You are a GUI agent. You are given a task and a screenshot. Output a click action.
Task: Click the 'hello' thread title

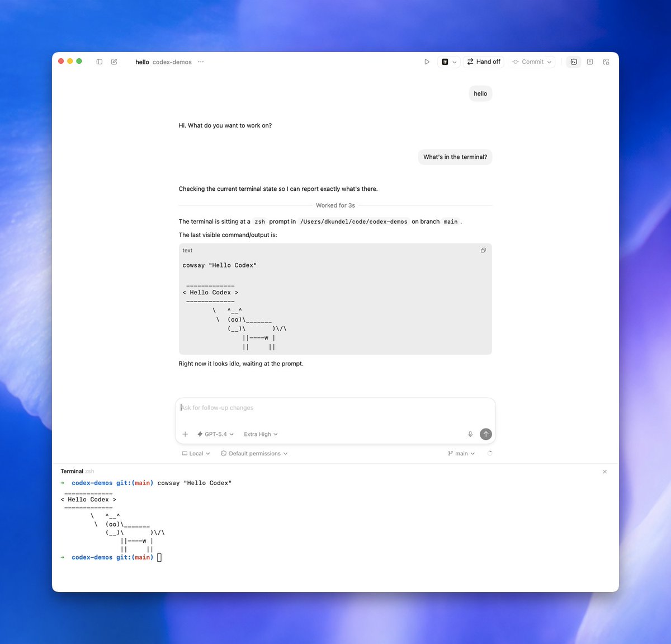click(x=142, y=62)
